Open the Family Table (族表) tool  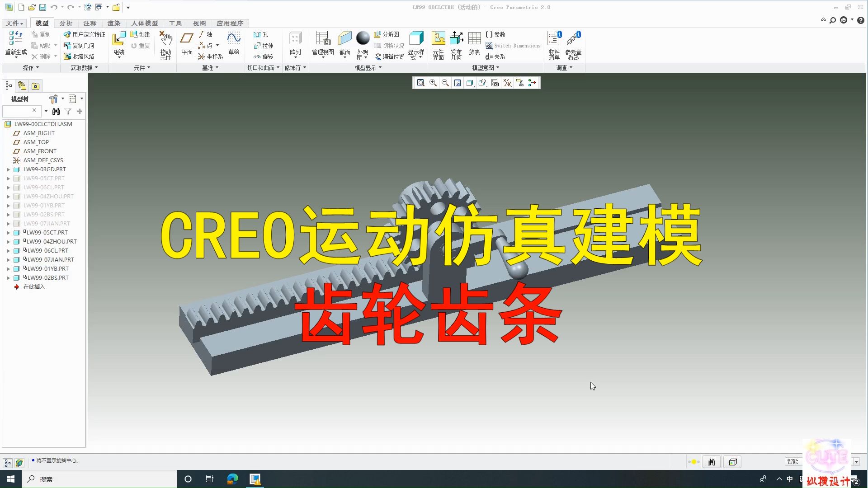click(474, 44)
